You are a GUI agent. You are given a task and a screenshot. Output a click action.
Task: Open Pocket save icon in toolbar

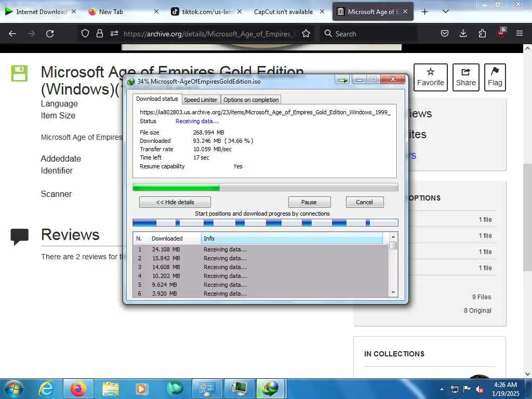[445, 33]
